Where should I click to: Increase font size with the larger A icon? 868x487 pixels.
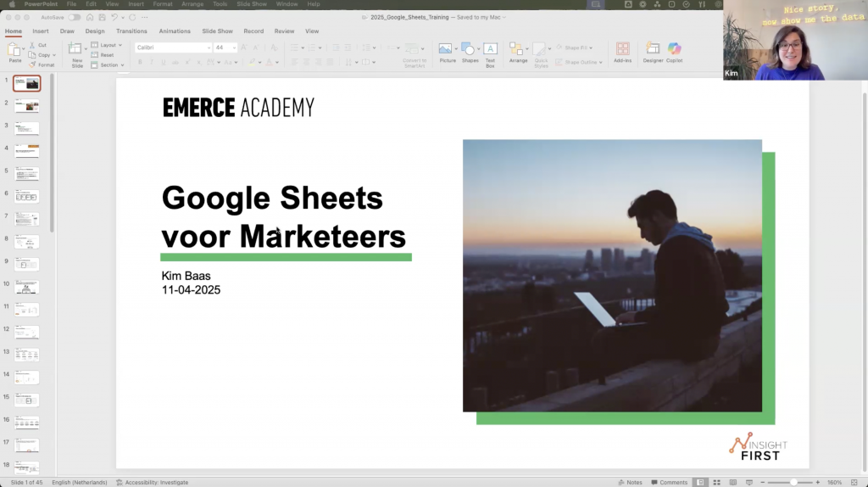pyautogui.click(x=243, y=48)
